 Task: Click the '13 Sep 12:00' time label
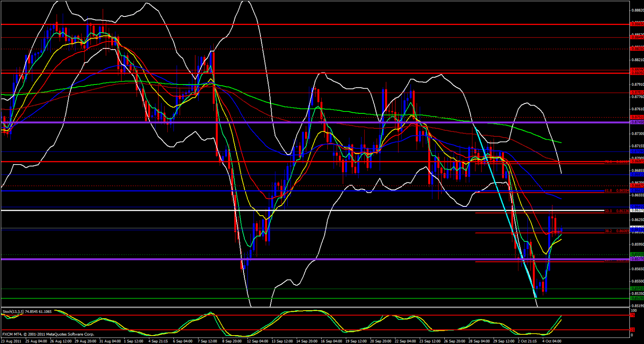coord(282,341)
